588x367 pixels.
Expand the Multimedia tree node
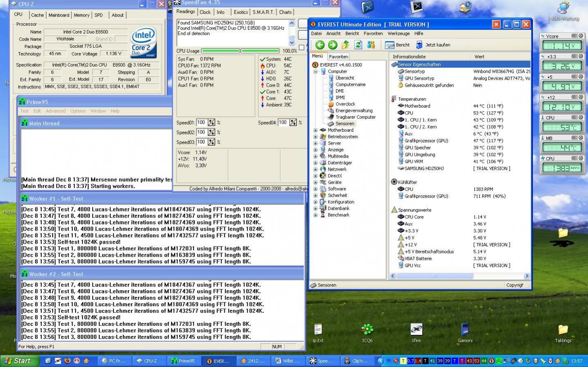pyautogui.click(x=315, y=156)
